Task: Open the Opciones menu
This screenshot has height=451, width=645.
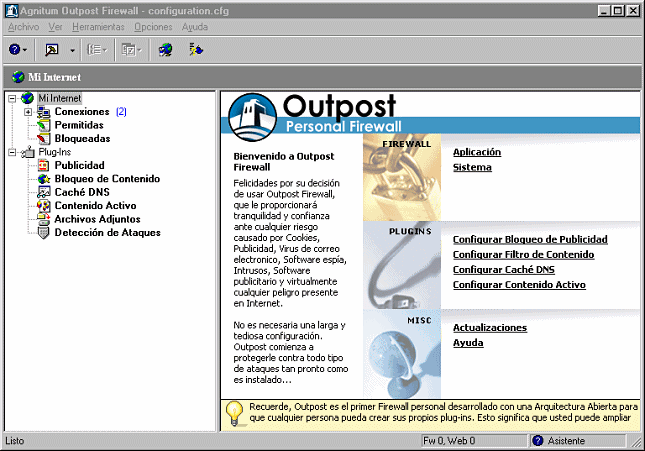Action: pyautogui.click(x=153, y=26)
